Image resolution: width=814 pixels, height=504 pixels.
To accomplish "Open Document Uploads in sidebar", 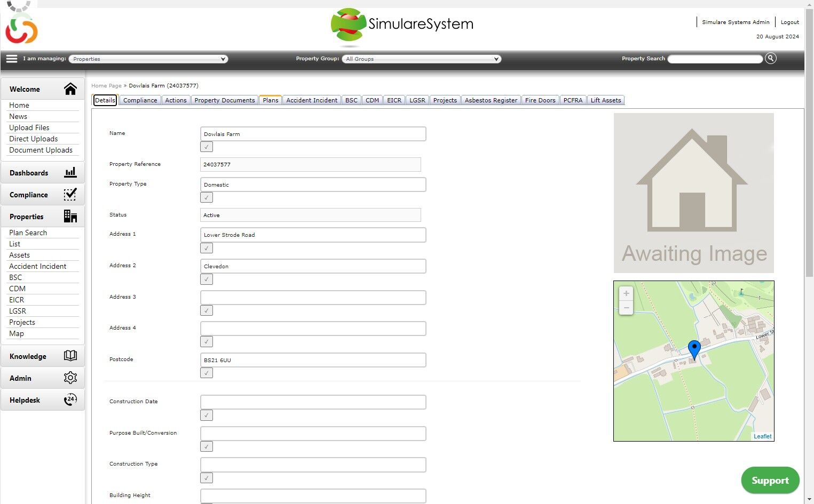I will (x=41, y=150).
